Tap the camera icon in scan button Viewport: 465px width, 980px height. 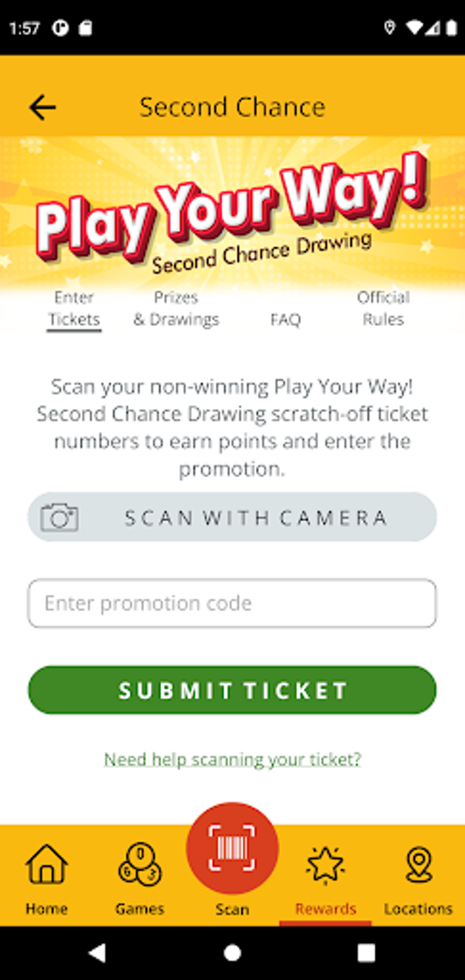pos(59,518)
